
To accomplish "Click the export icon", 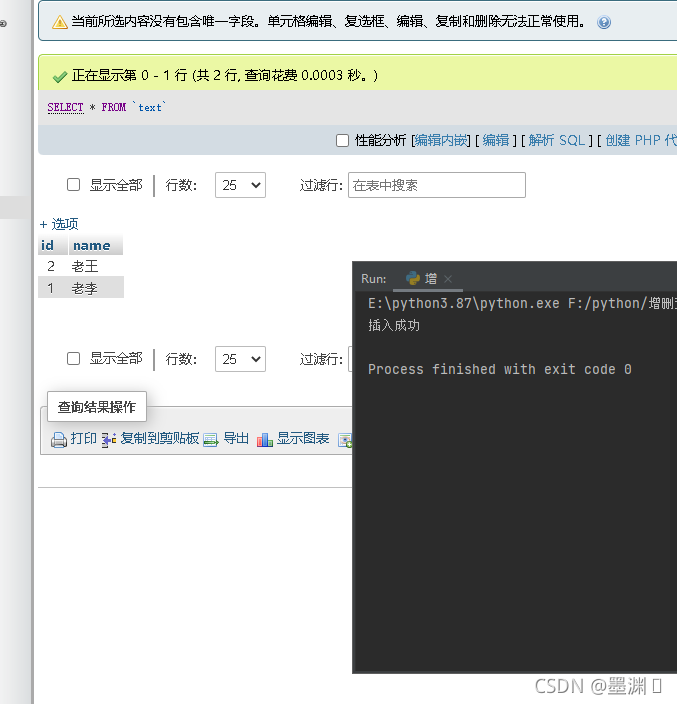I will (x=211, y=439).
